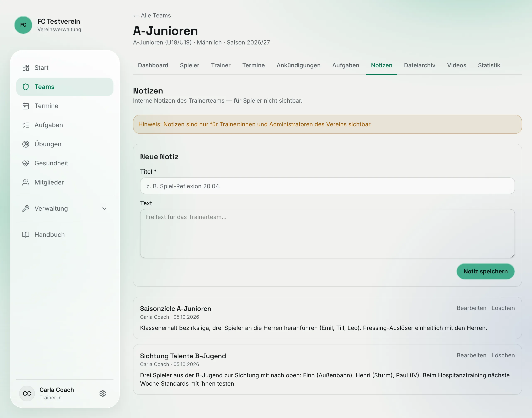Click the Aufgaben checklist icon
Viewport: 532px width, 418px height.
[x=26, y=125]
